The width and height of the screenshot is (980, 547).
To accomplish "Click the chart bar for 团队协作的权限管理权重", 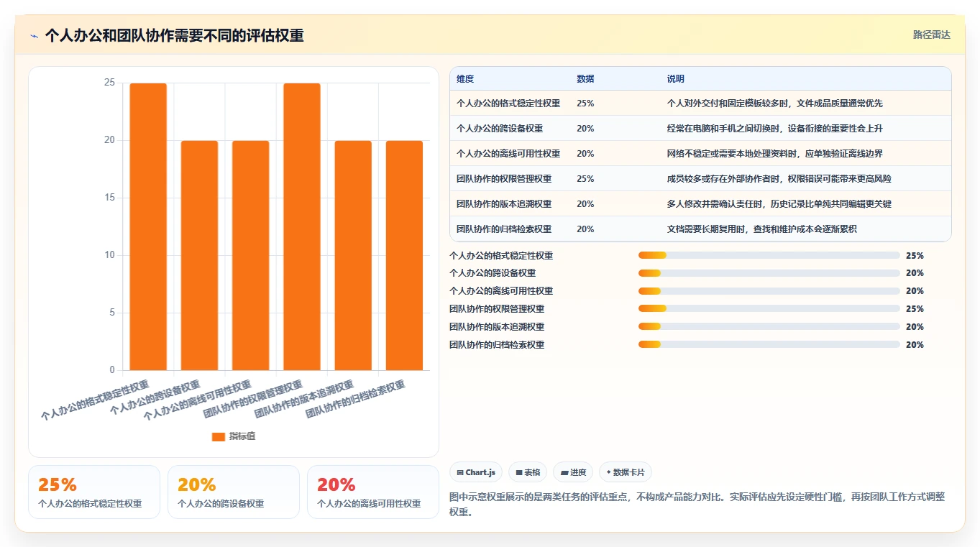I will [x=302, y=226].
